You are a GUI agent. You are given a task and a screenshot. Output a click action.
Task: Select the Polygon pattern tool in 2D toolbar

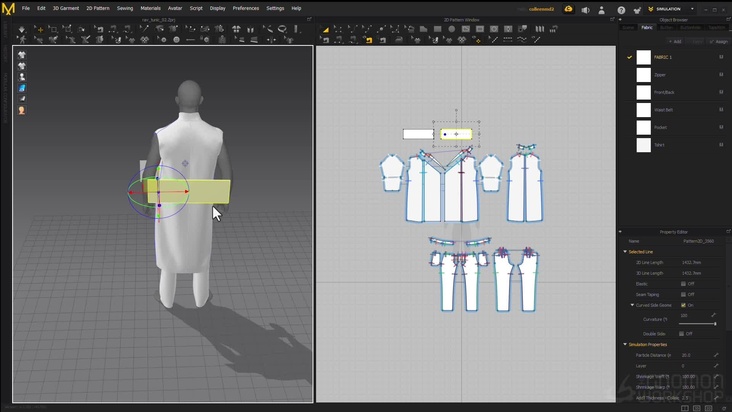423,29
